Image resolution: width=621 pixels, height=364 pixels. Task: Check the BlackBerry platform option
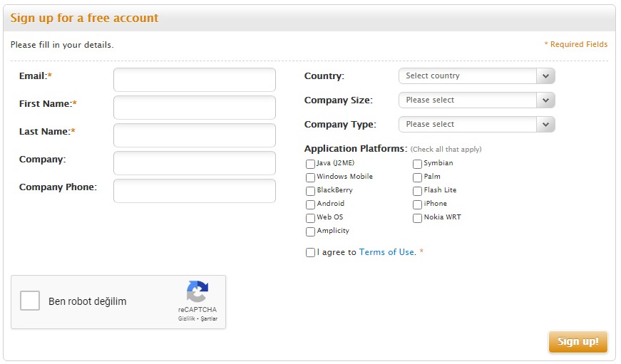click(x=310, y=191)
